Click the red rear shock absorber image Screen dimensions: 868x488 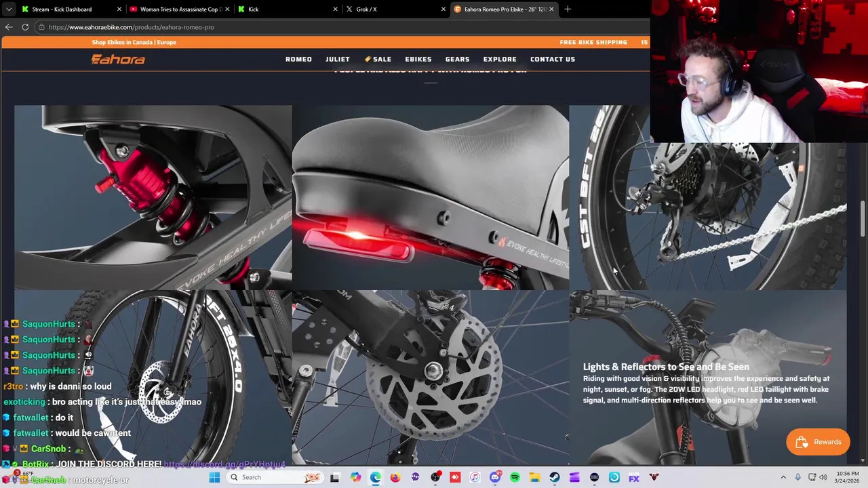click(153, 197)
